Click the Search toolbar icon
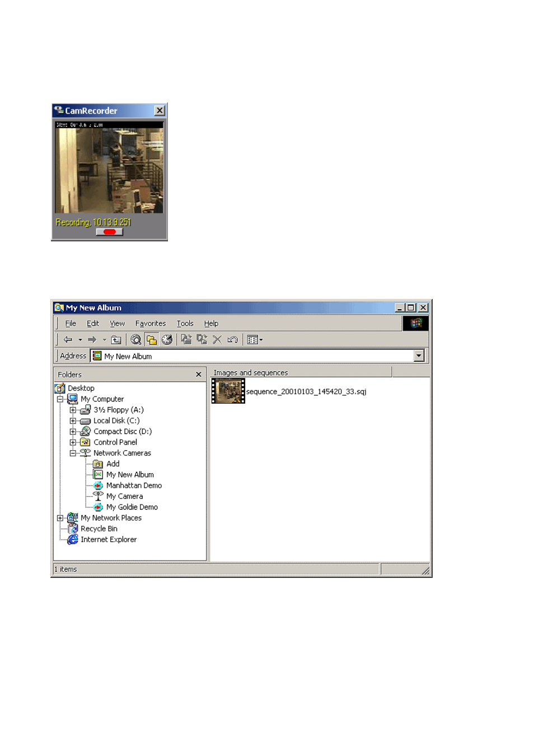This screenshot has width=534, height=756. click(135, 339)
